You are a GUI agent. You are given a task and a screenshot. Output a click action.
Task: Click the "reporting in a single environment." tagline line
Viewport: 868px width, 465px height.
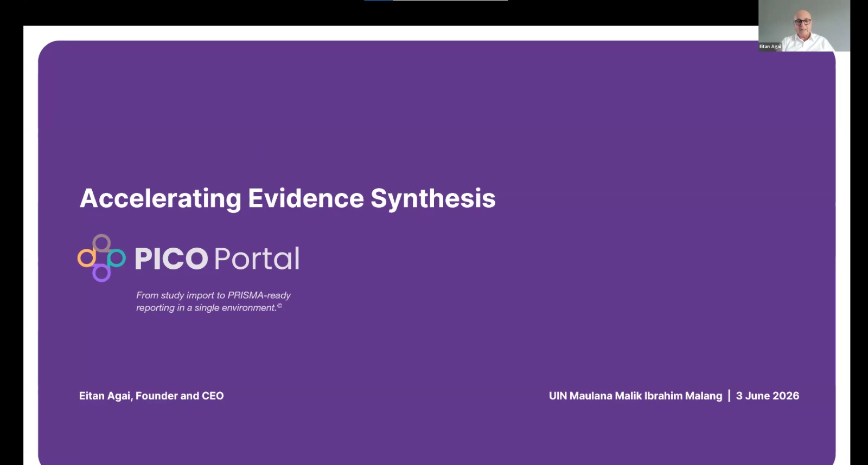tap(209, 308)
